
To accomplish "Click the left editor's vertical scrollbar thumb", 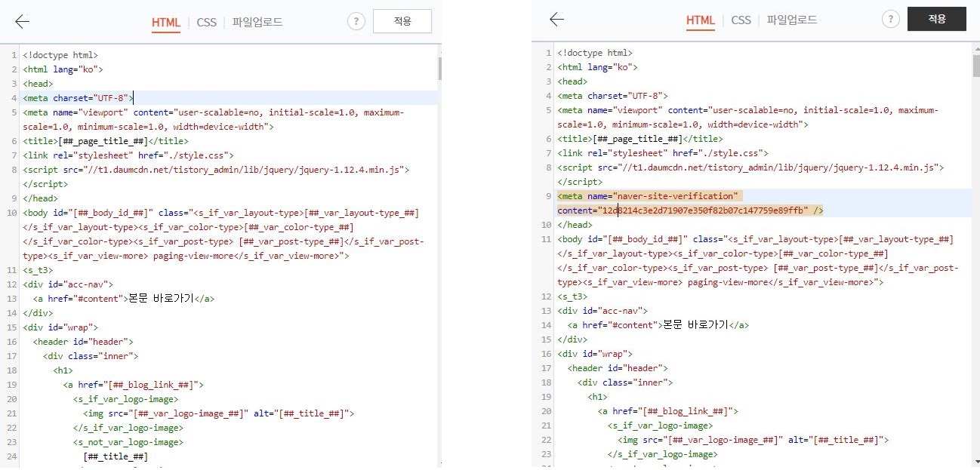I will (440, 69).
